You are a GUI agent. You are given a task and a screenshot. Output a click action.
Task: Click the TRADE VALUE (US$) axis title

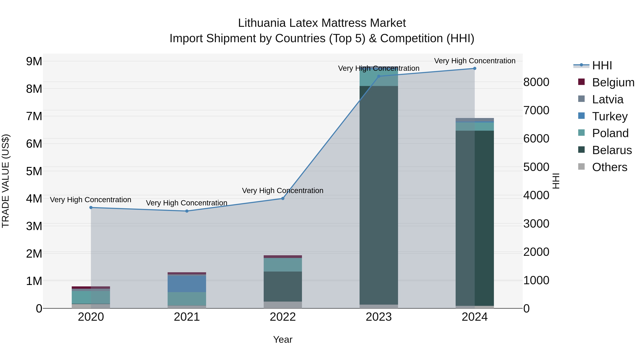[x=6, y=181]
